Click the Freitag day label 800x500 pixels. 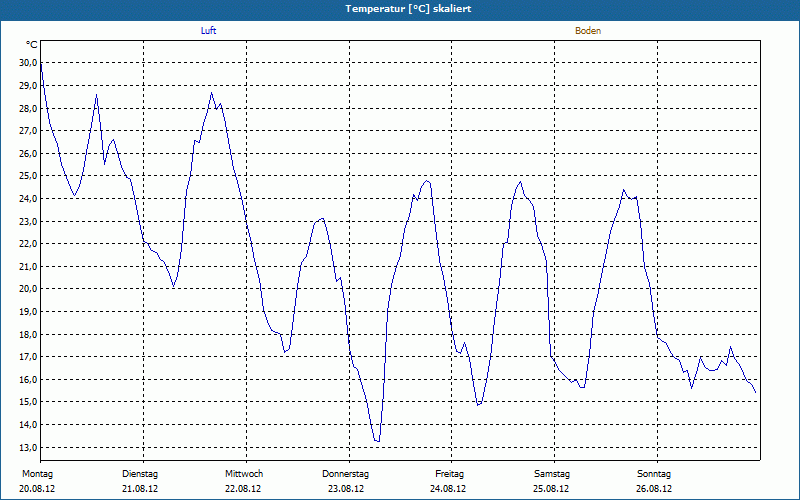449,474
